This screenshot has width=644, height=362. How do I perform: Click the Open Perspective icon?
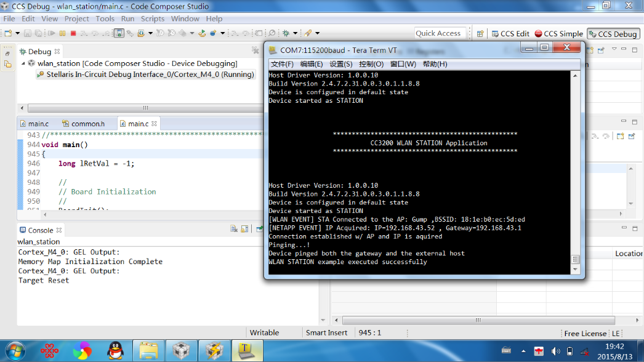tap(480, 34)
